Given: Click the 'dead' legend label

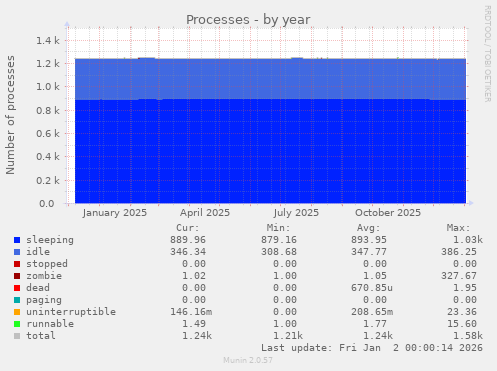Looking at the screenshot, I should pos(38,288).
